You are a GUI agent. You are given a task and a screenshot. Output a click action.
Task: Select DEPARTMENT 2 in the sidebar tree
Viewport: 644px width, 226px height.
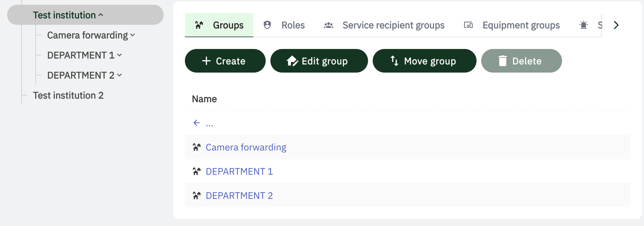pyautogui.click(x=81, y=75)
